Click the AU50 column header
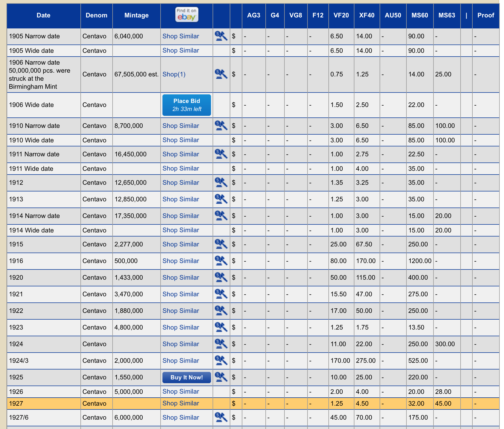The height and width of the screenshot is (429, 504). [393, 15]
